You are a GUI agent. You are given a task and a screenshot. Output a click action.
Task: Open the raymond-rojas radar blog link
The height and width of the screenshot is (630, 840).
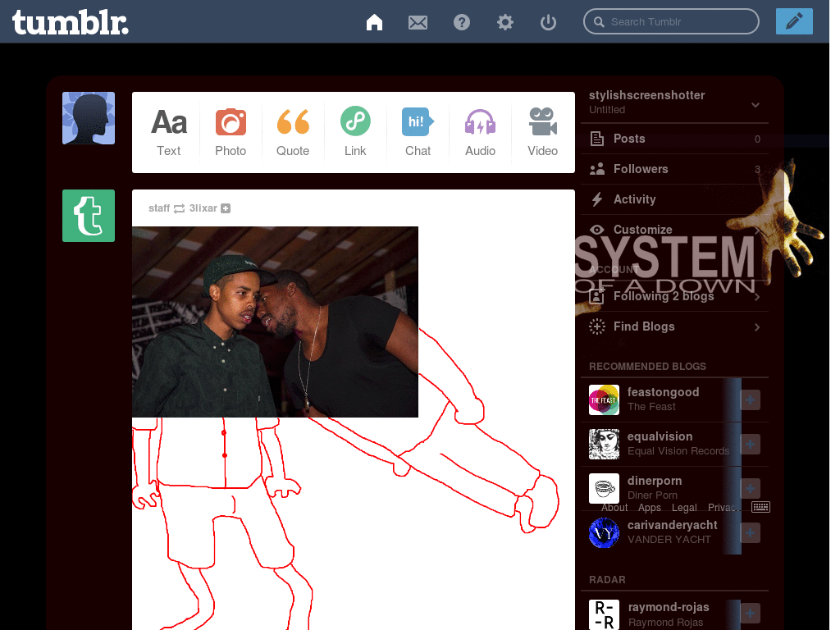669,607
